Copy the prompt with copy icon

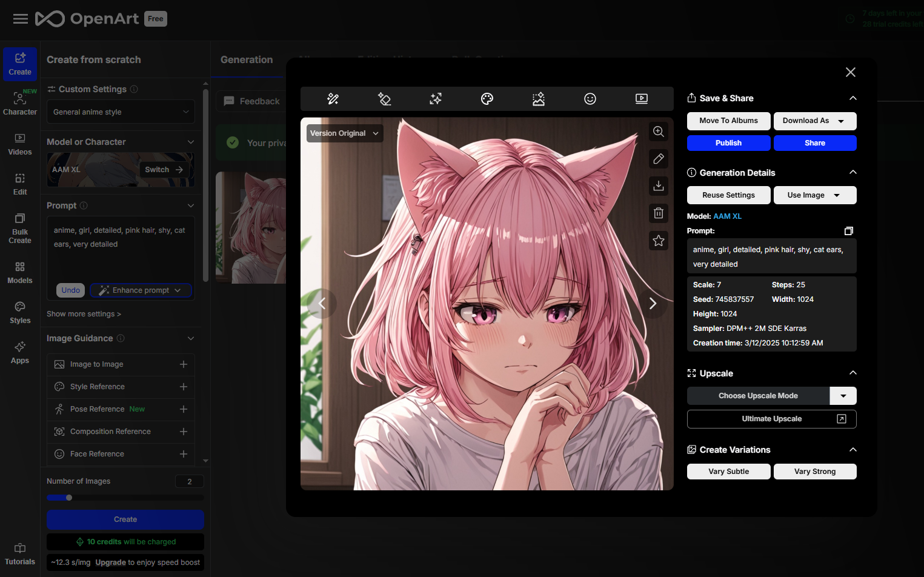(x=849, y=231)
